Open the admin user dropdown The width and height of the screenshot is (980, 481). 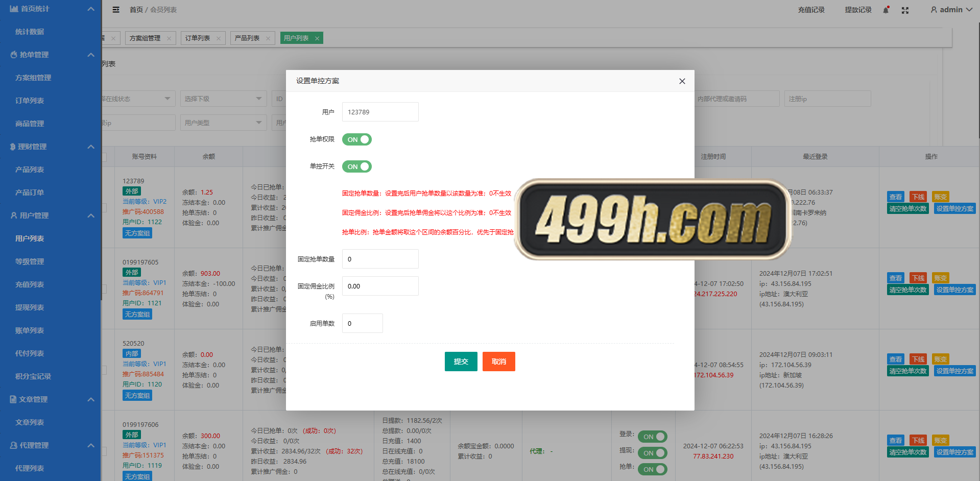coord(951,10)
